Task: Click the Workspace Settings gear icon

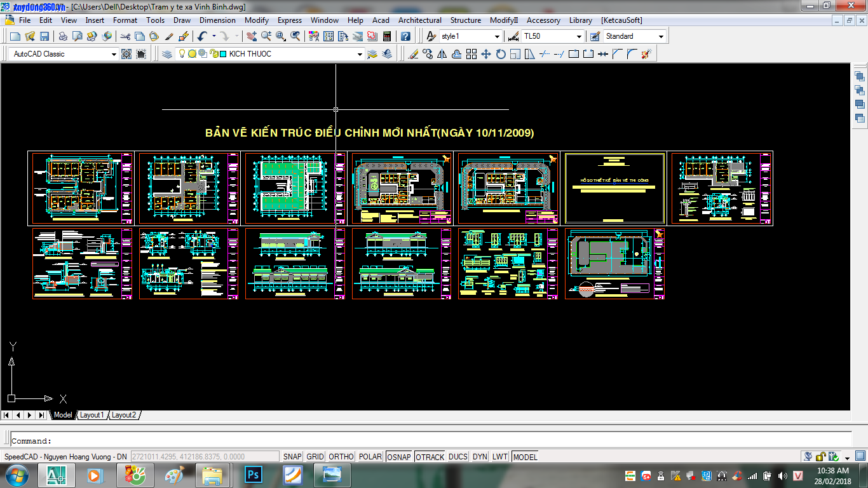Action: point(126,54)
